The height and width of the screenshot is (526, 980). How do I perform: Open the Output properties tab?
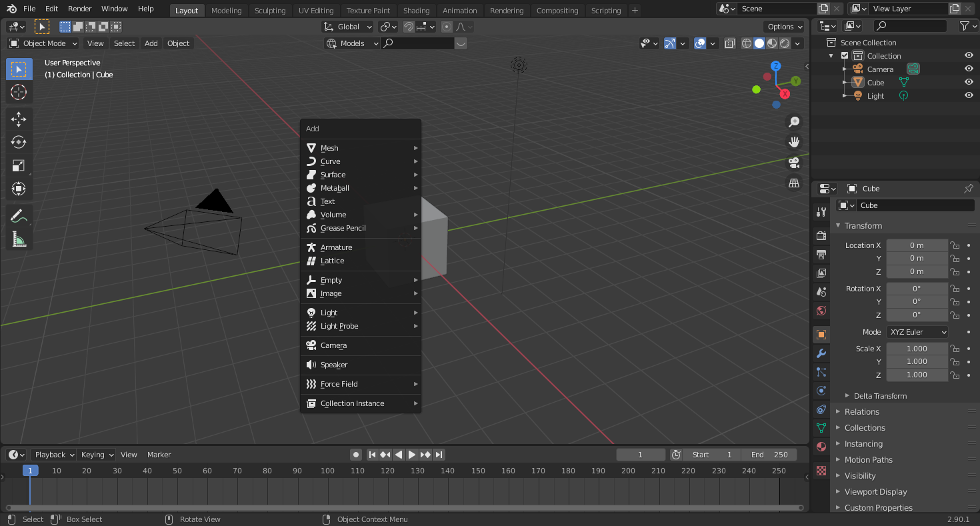click(x=821, y=255)
